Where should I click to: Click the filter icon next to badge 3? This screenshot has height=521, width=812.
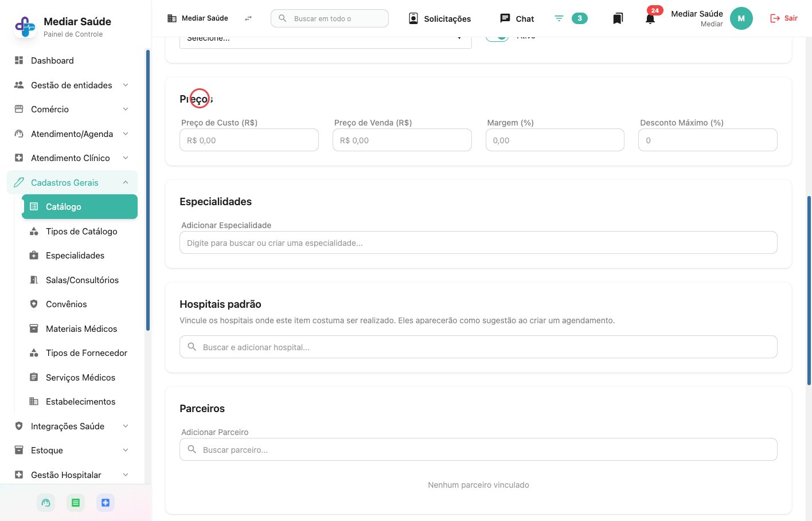(559, 18)
